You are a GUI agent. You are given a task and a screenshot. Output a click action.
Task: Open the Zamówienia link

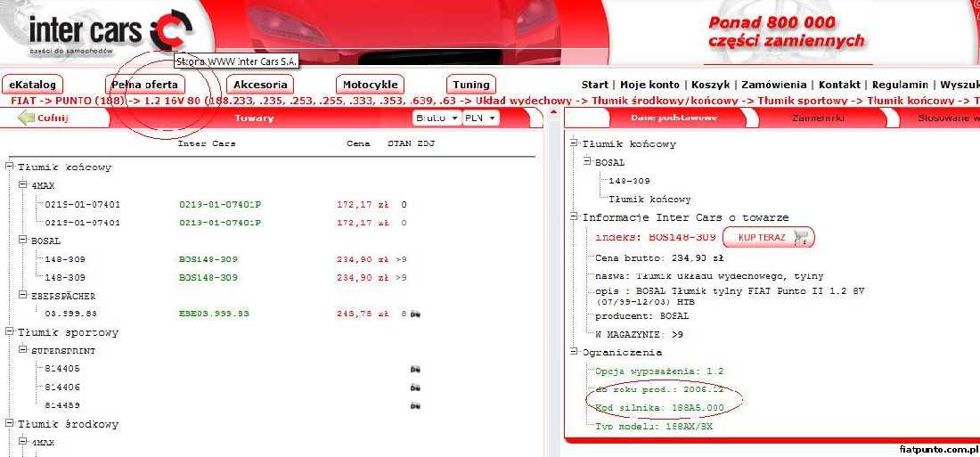click(773, 85)
